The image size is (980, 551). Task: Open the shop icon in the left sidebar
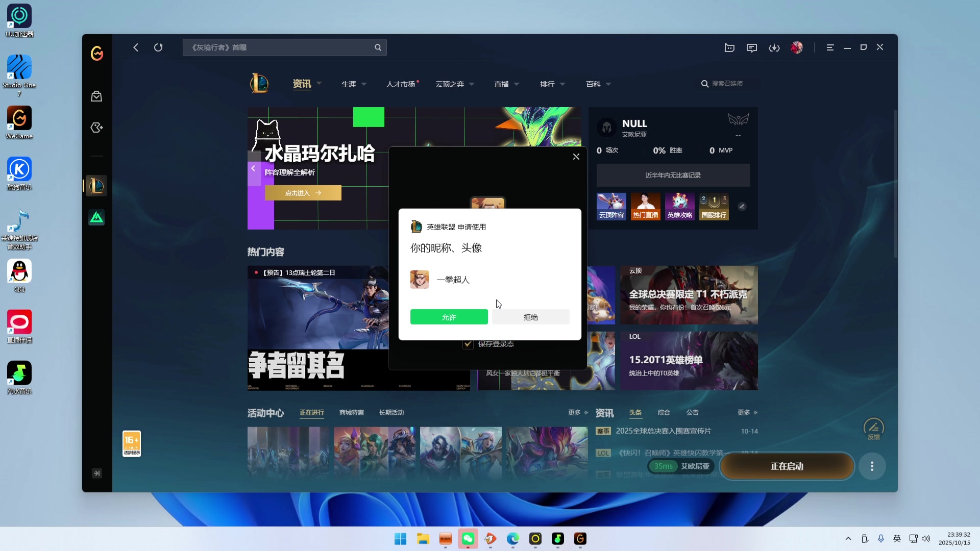pyautogui.click(x=96, y=96)
